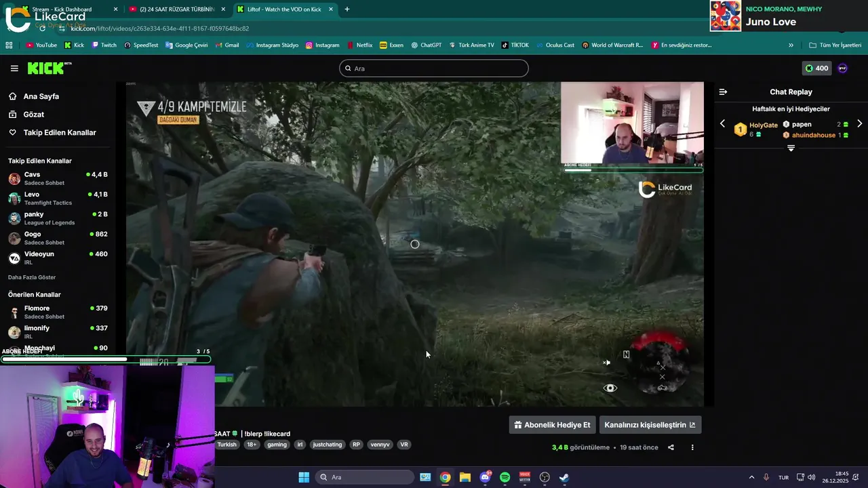The image size is (868, 488).
Task: Open the Oculus Cast bookmark
Action: [555, 45]
